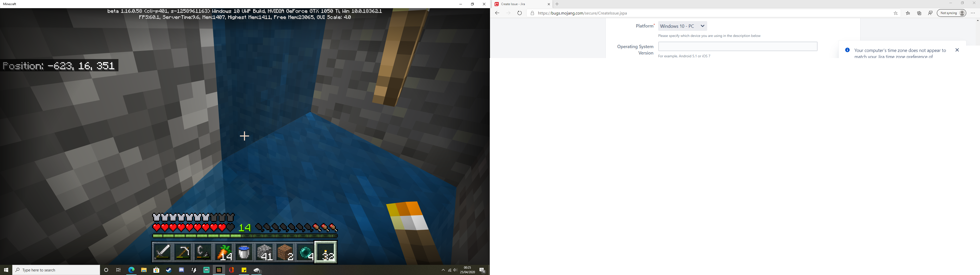Select the iron sword hotbar slot

[162, 252]
